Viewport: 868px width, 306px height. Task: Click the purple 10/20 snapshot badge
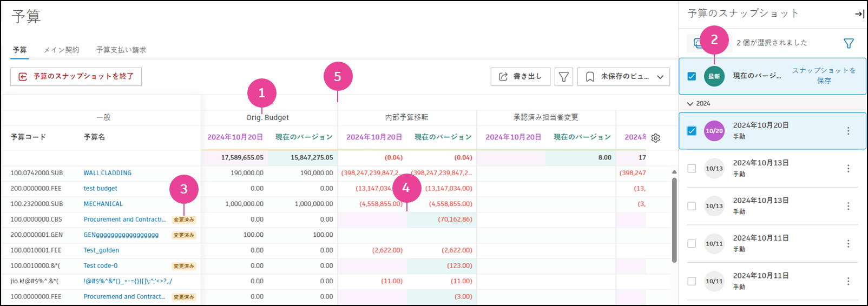coord(714,131)
